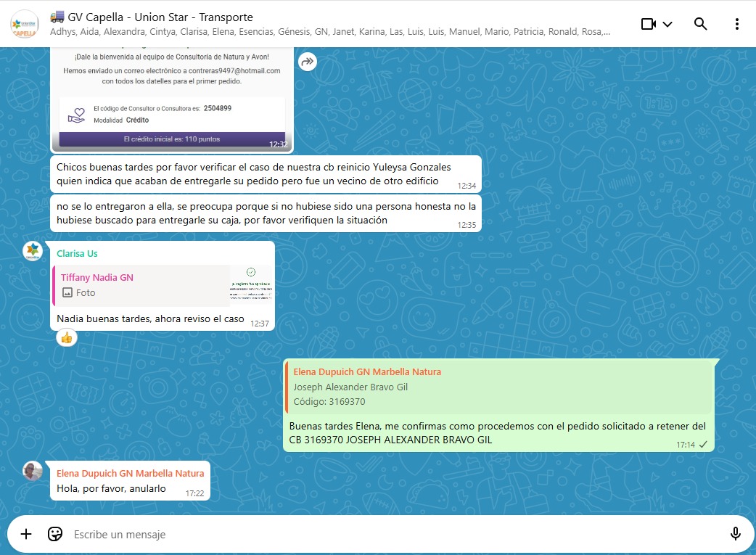Open the emoji and sticker picker

pos(55,534)
